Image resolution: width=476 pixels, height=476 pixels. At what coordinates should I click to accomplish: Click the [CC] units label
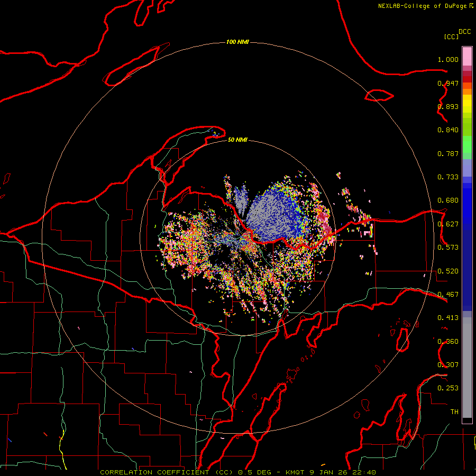pyautogui.click(x=452, y=36)
